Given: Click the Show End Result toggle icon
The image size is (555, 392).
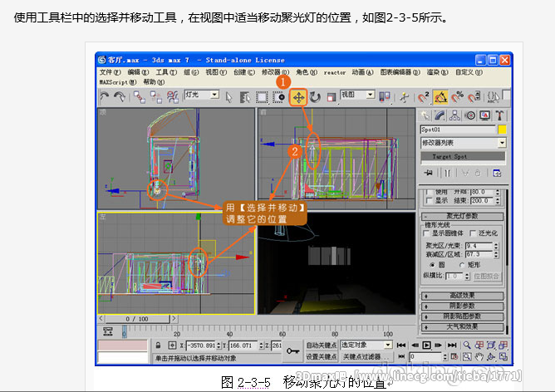Looking at the screenshot, I should (447, 173).
